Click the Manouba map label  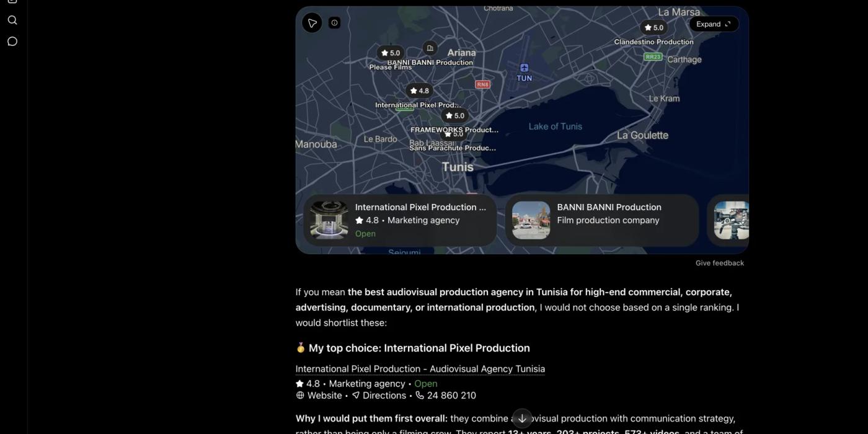click(x=316, y=144)
